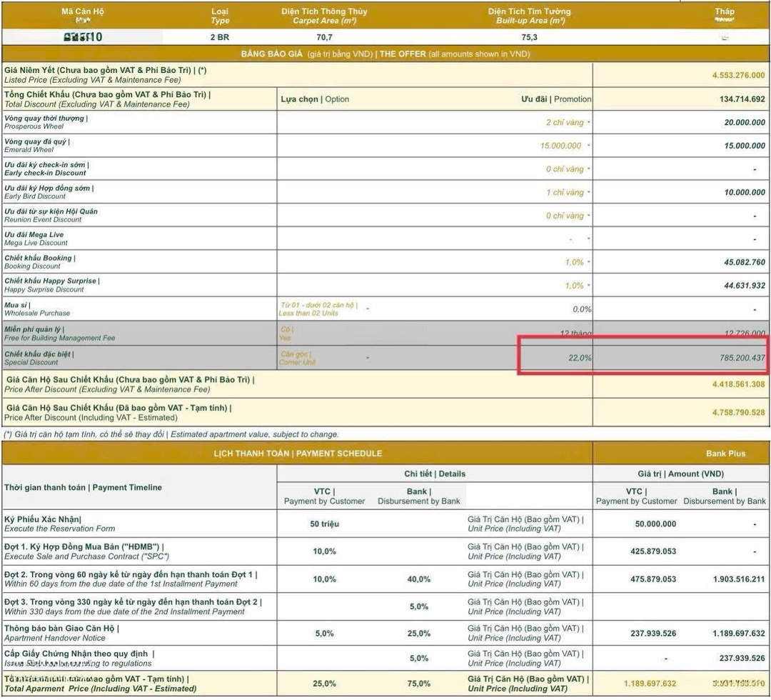Select the carpet area value 70,7

tap(328, 37)
